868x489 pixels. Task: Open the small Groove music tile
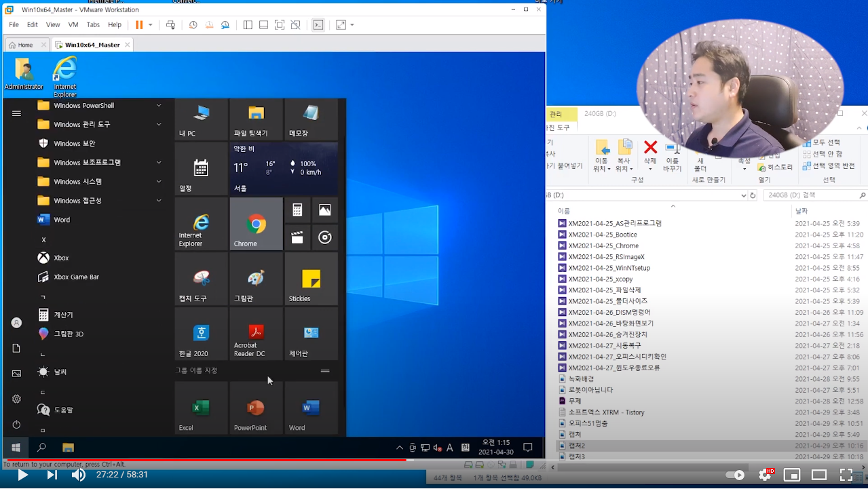tap(325, 237)
